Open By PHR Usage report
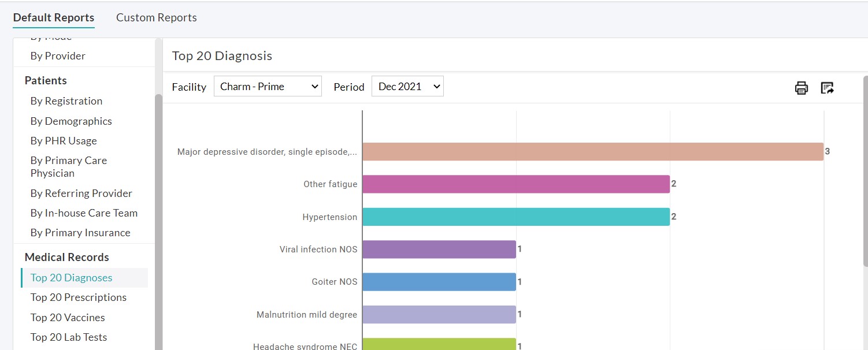 pyautogui.click(x=64, y=141)
